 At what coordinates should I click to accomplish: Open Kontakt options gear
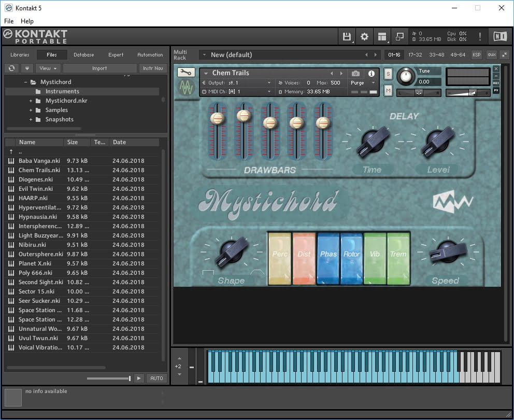(364, 36)
